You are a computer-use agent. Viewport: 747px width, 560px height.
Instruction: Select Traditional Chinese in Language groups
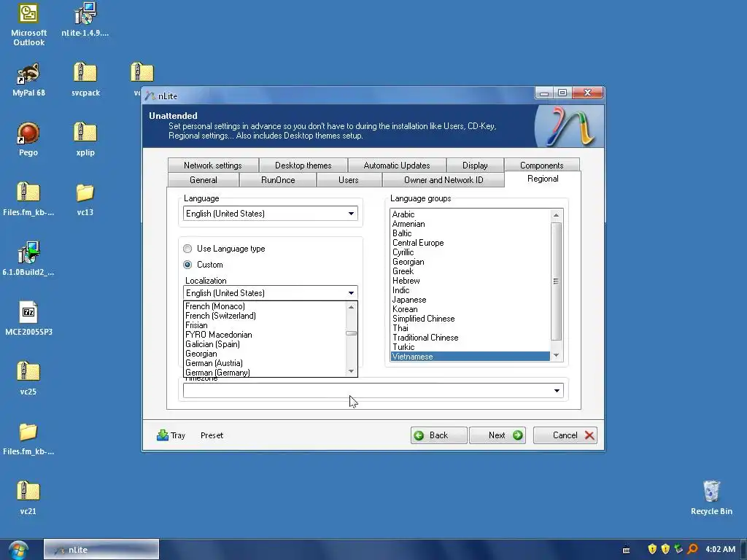click(471, 338)
